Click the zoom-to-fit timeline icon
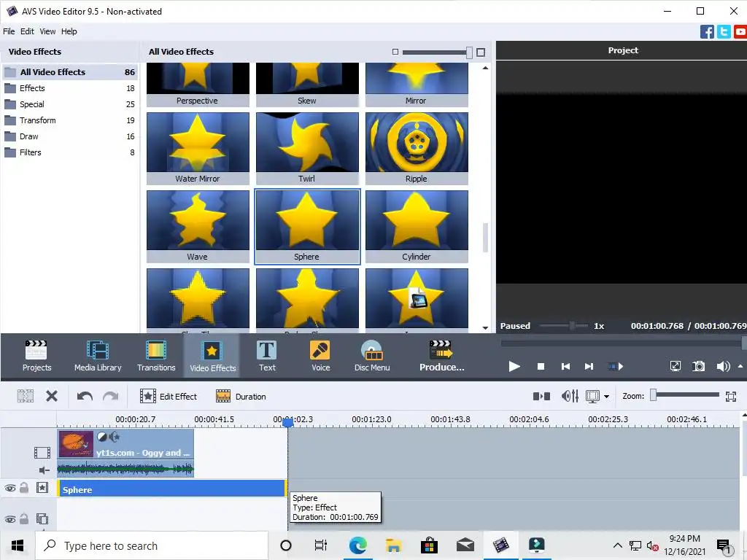The image size is (747, 560). (731, 396)
